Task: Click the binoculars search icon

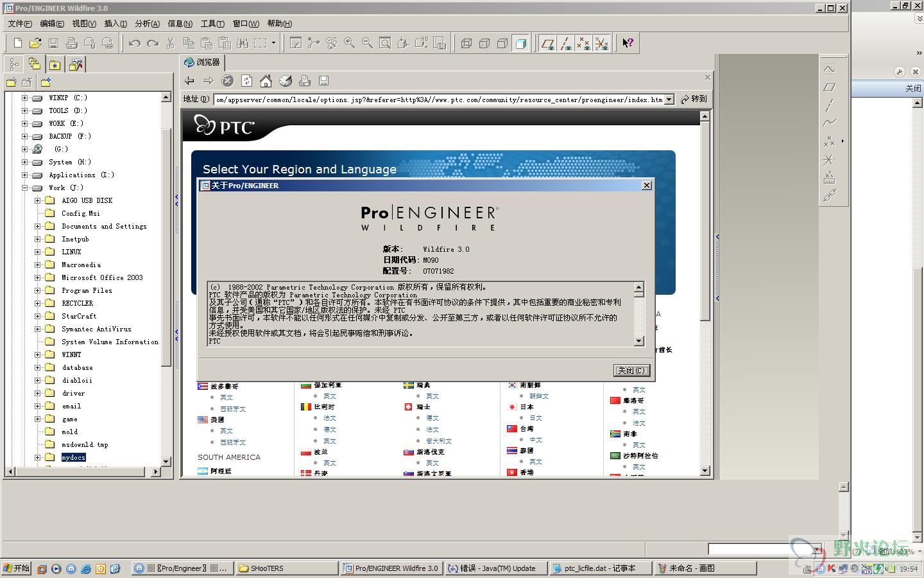Action: coord(243,43)
